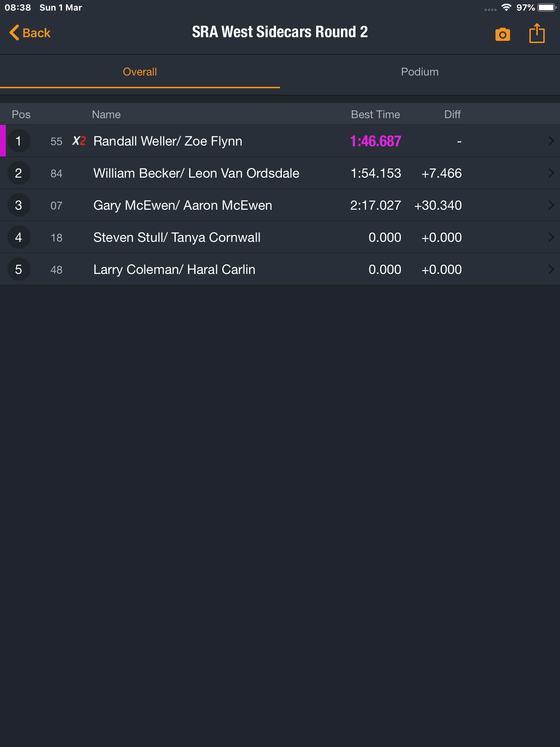Image resolution: width=560 pixels, height=747 pixels.
Task: Go Back to previous screen
Action: point(30,33)
